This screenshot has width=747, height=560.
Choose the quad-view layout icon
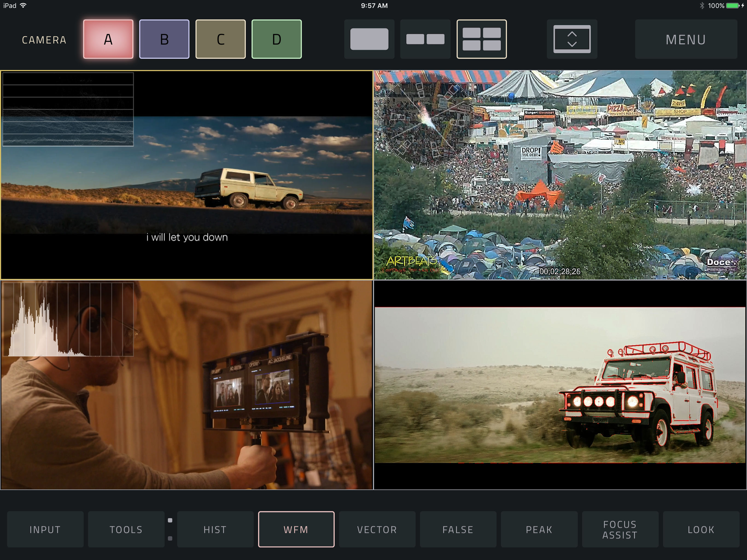[482, 39]
